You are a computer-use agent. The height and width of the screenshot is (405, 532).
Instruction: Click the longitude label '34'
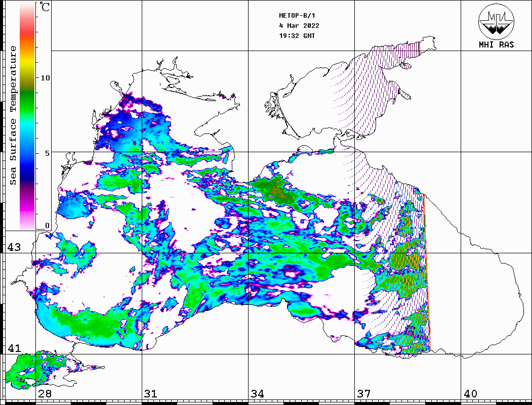click(x=258, y=393)
